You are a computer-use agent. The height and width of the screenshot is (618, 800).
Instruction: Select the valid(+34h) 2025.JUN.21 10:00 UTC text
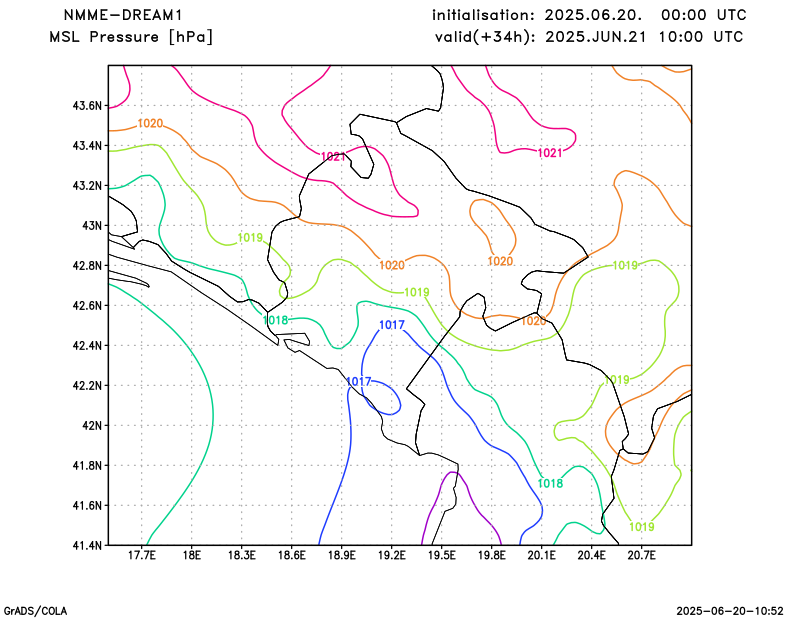pyautogui.click(x=589, y=37)
